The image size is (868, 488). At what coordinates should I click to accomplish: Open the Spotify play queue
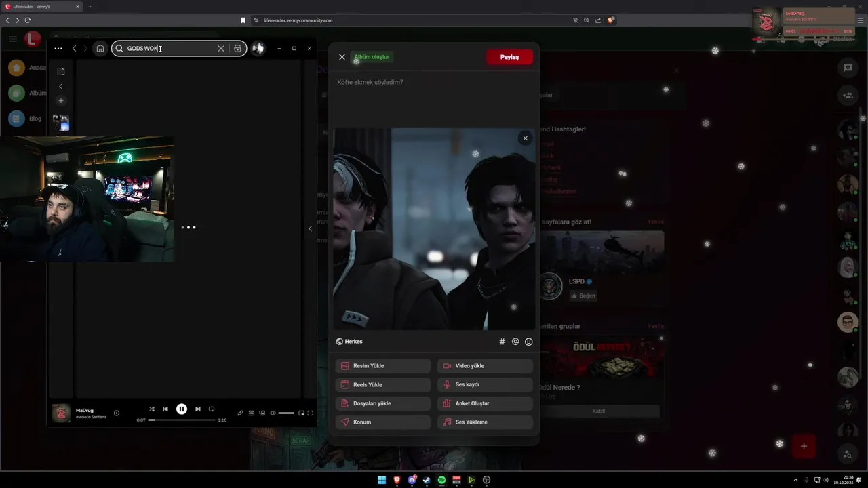coord(251,413)
